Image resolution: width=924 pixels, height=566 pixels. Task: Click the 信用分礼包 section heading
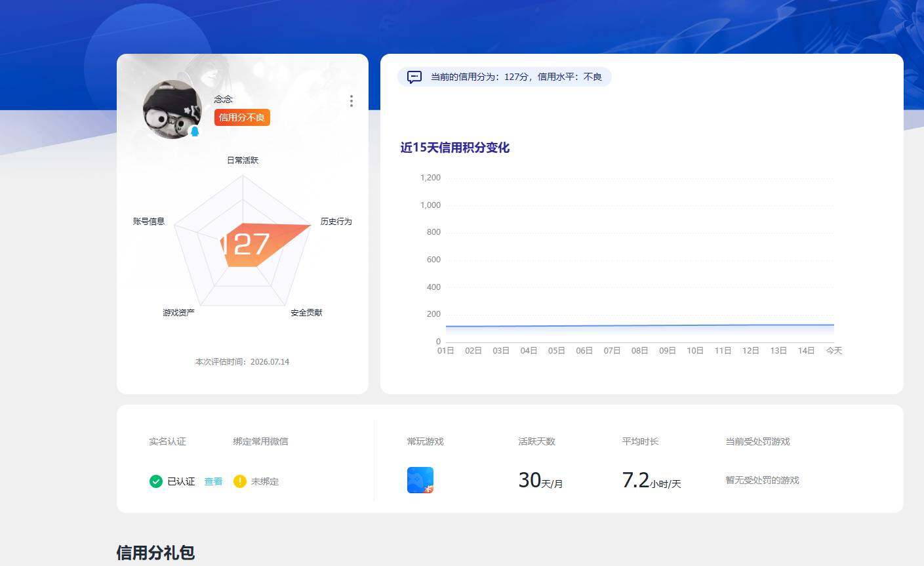(x=155, y=553)
